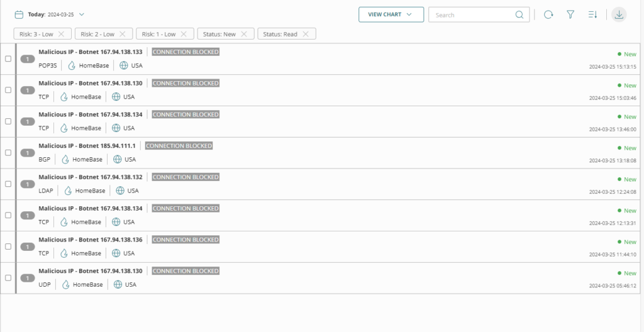Open the filter funnel icon
The height and width of the screenshot is (332, 644).
(570, 15)
